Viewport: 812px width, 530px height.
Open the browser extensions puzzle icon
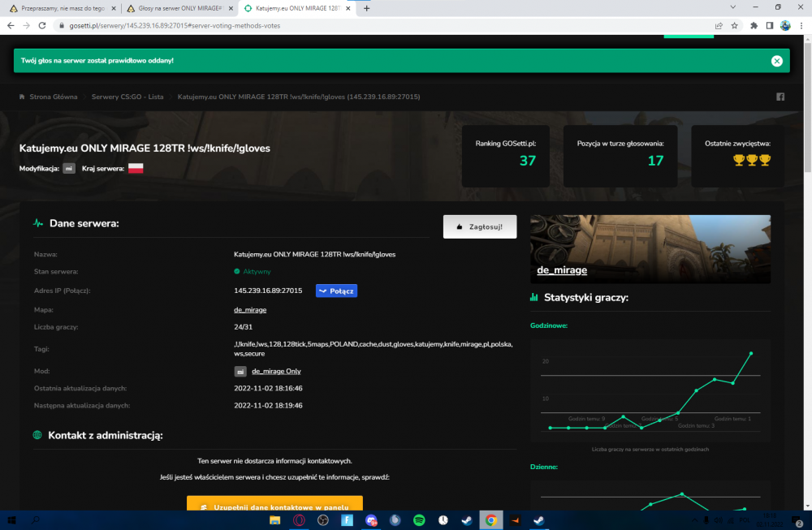click(x=754, y=25)
